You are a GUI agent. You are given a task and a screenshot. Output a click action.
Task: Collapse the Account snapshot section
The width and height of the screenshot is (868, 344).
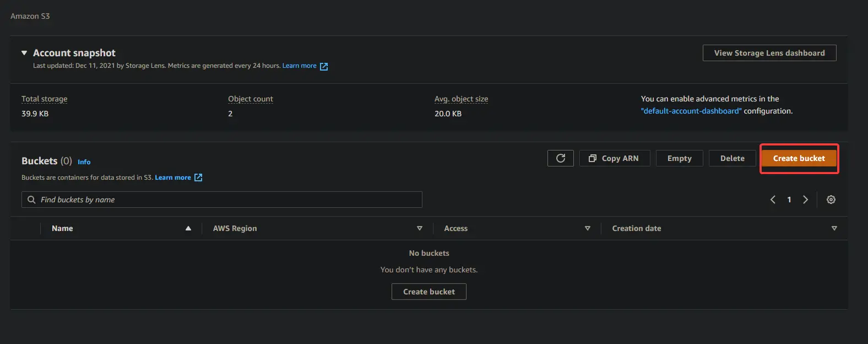click(24, 53)
